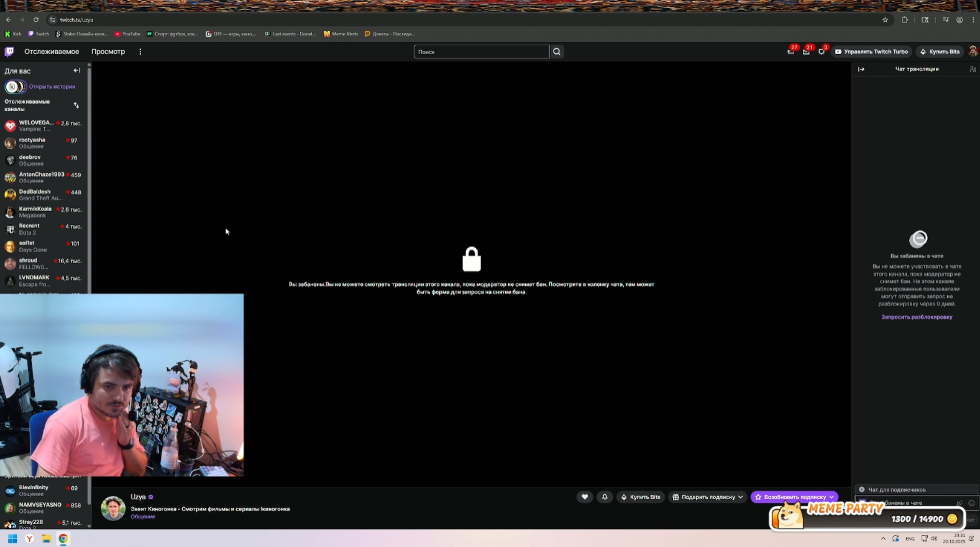Screen dimensions: 980x547
Task: Open the Общение category link under the title
Action: tap(143, 517)
